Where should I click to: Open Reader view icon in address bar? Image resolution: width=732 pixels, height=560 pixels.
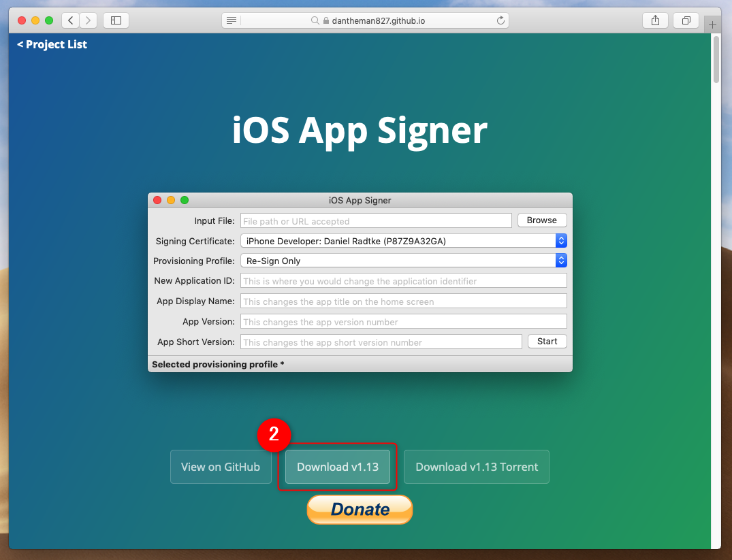pyautogui.click(x=231, y=20)
